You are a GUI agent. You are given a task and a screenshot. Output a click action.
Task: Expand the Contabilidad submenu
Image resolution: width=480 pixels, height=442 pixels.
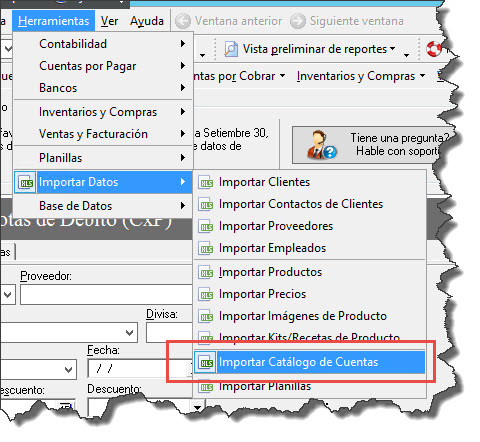tap(103, 44)
